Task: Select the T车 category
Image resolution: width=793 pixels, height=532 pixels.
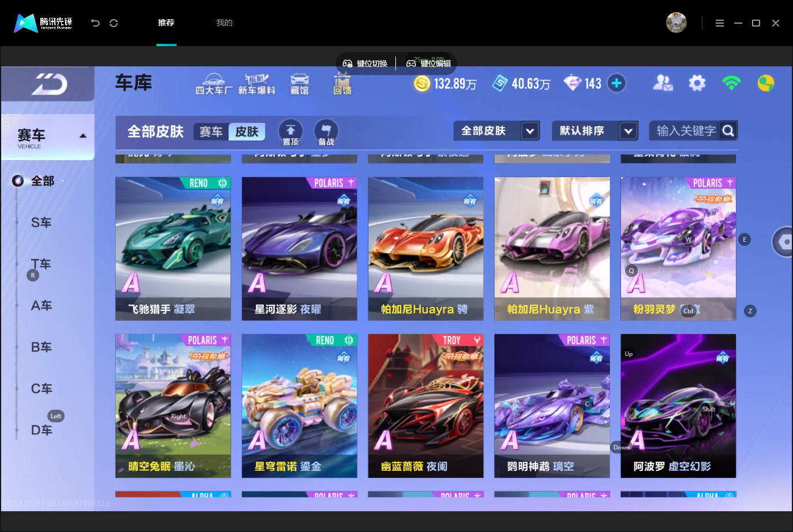Action: tap(42, 264)
